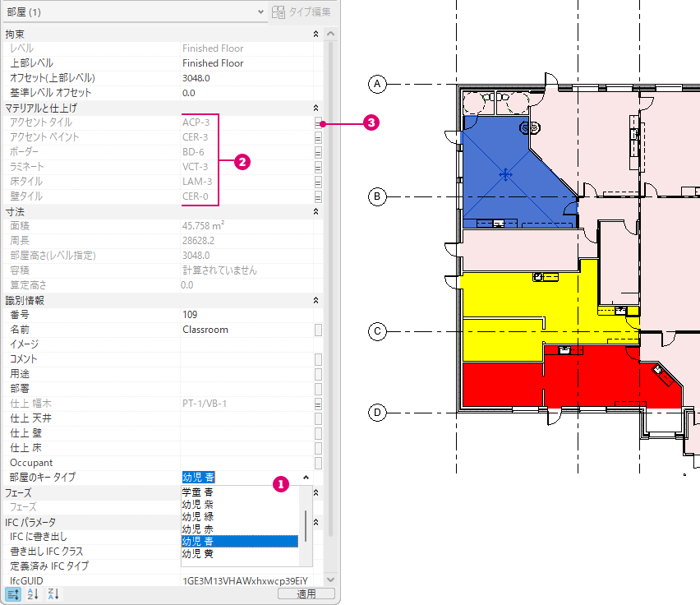Select grid bubble A in the plan
The height and width of the screenshot is (605, 700).
[377, 84]
